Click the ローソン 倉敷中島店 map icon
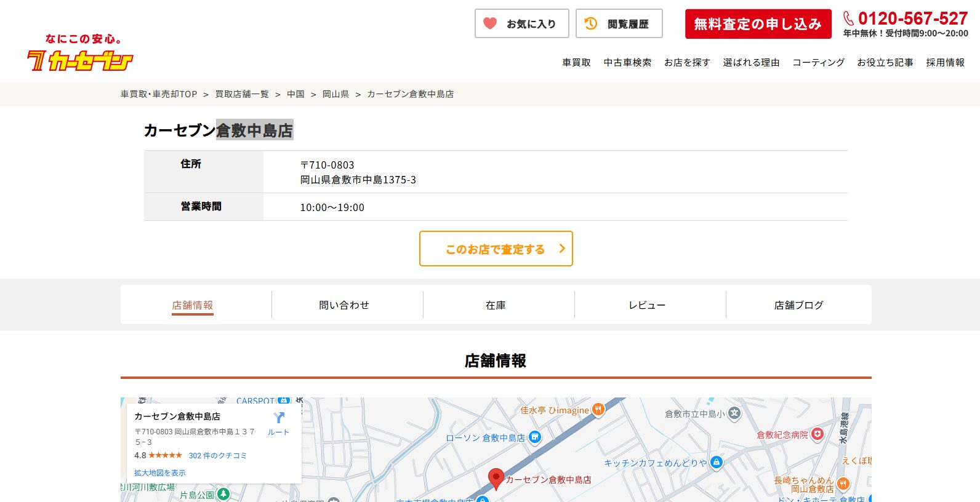 [x=535, y=437]
